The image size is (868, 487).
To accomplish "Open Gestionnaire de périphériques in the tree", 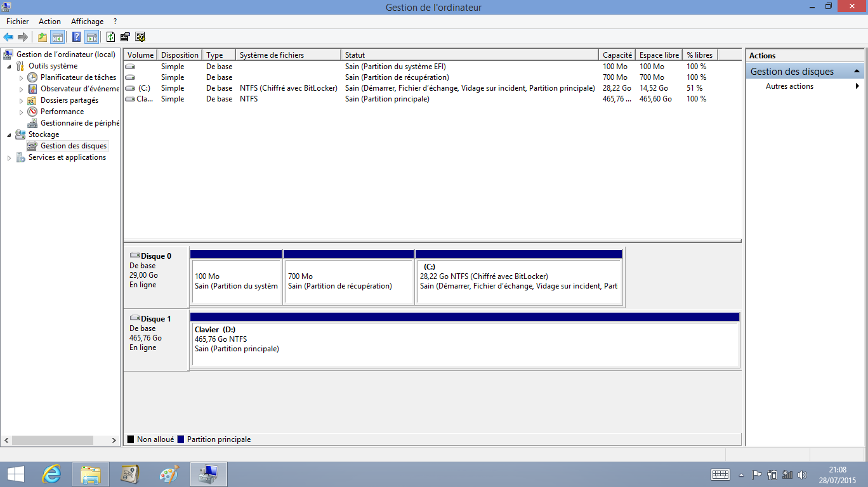I will pos(79,123).
